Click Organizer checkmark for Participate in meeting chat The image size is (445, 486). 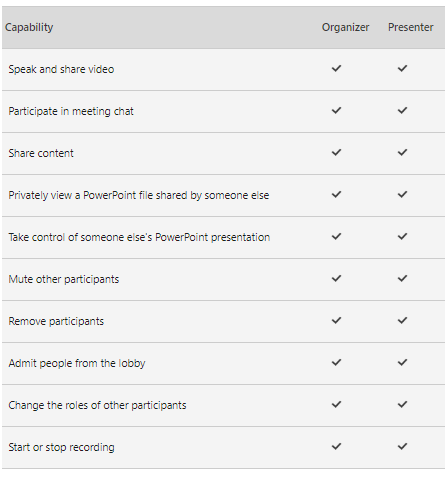pos(336,110)
